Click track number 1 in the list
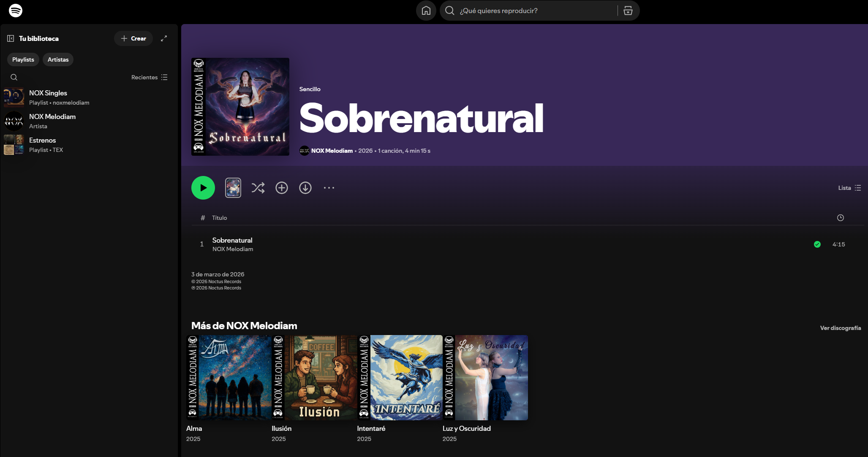868x457 pixels. [x=202, y=244]
